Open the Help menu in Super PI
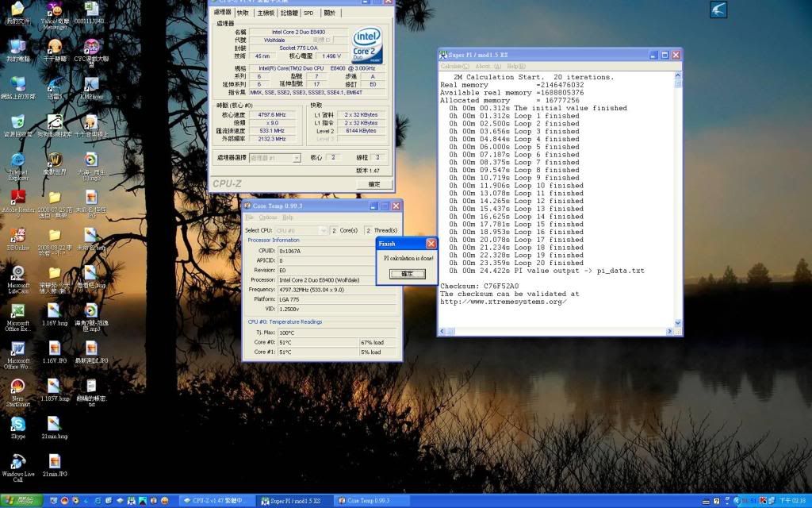This screenshot has height=508, width=812. tap(515, 67)
